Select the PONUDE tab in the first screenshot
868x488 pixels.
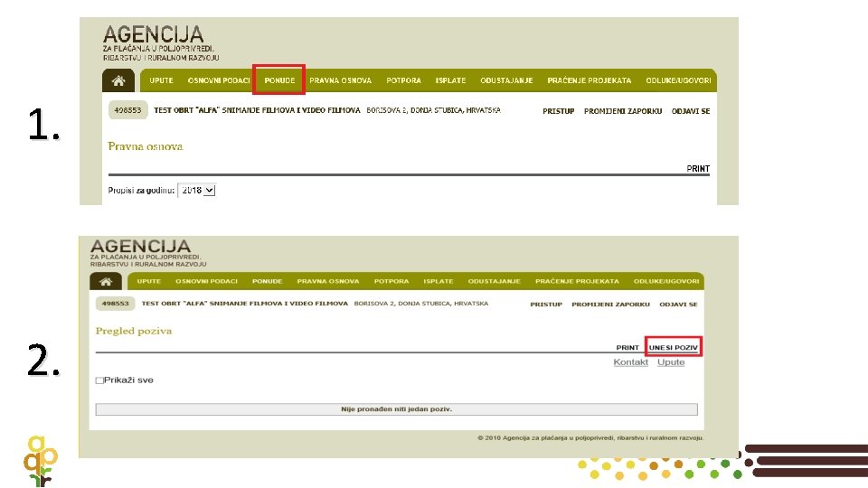tap(279, 80)
